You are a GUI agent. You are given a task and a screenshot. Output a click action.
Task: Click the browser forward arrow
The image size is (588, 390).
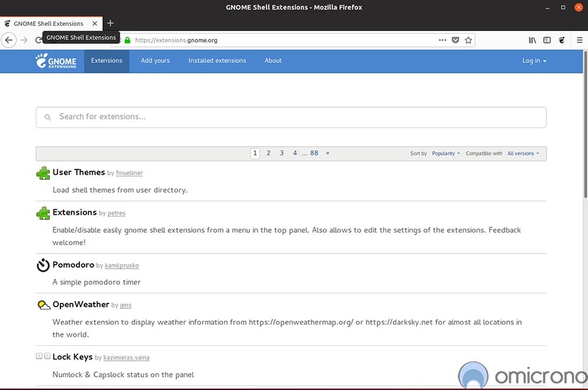click(x=24, y=40)
